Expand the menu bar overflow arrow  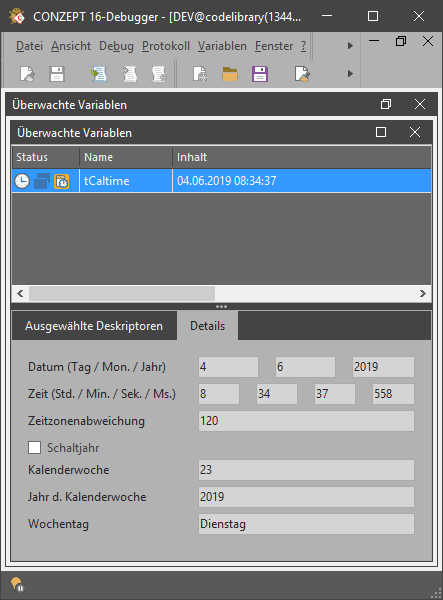tap(350, 46)
